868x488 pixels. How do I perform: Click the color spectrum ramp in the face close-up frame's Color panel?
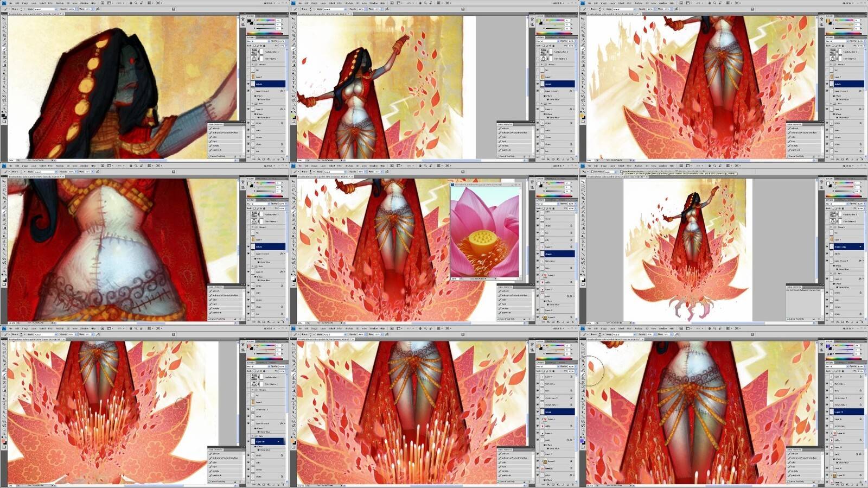pos(264,33)
